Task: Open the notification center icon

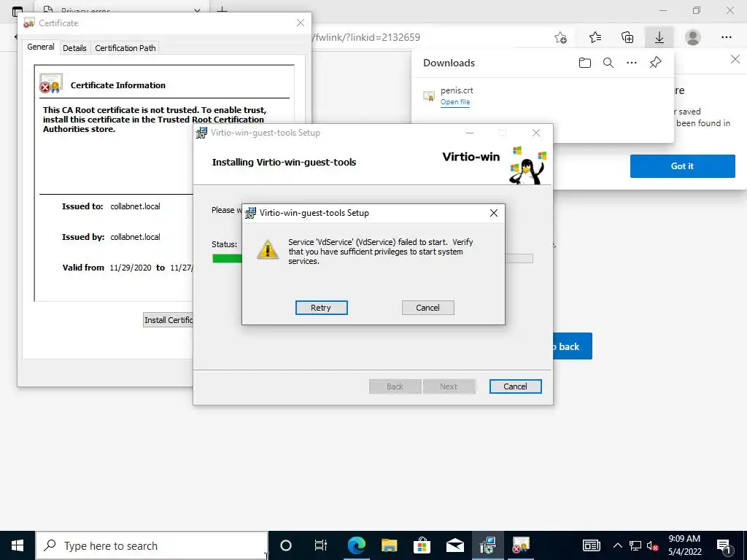Action: tap(724, 545)
